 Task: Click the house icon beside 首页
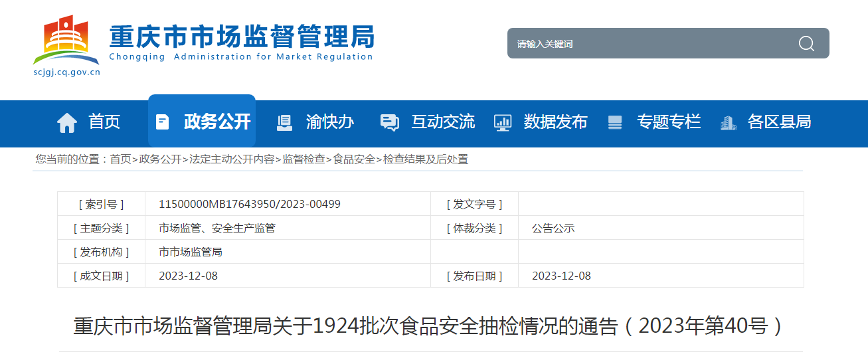tap(67, 123)
